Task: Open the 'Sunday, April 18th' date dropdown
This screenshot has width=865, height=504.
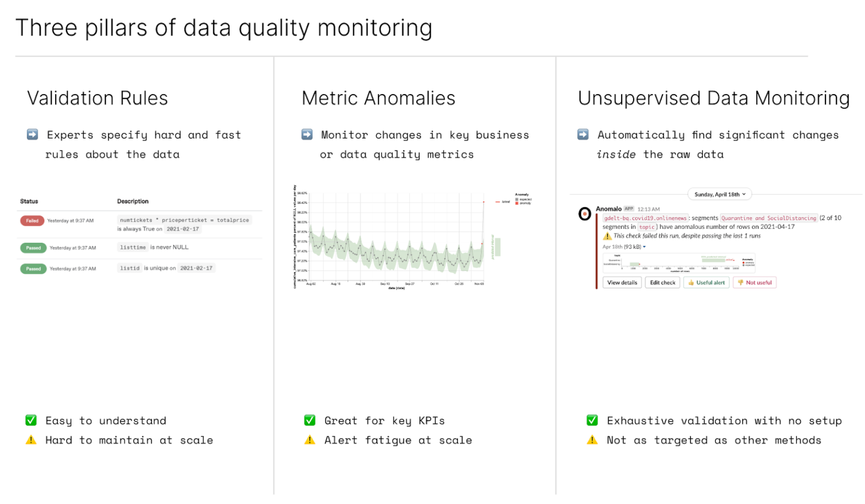Action: pyautogui.click(x=720, y=194)
